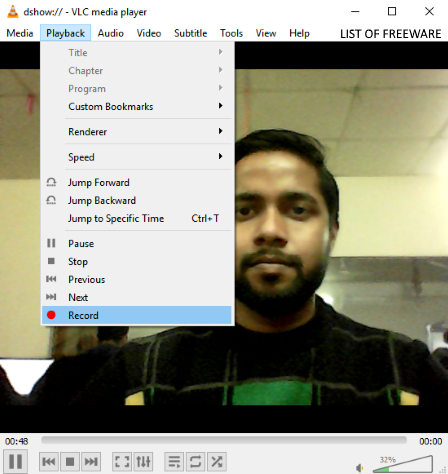This screenshot has width=448, height=474.
Task: Click elapsed time 00:48 label
Action: pos(16,441)
